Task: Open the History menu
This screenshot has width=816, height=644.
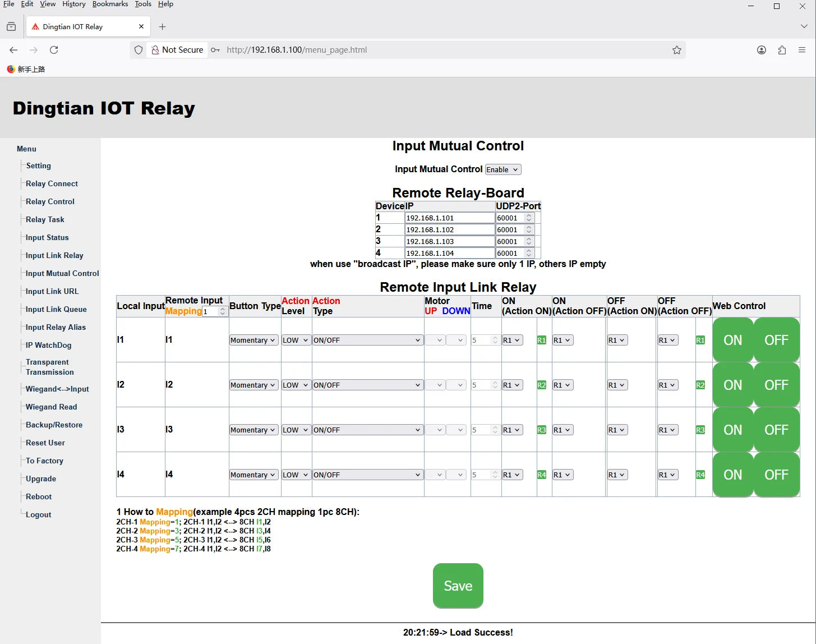Action: point(74,4)
